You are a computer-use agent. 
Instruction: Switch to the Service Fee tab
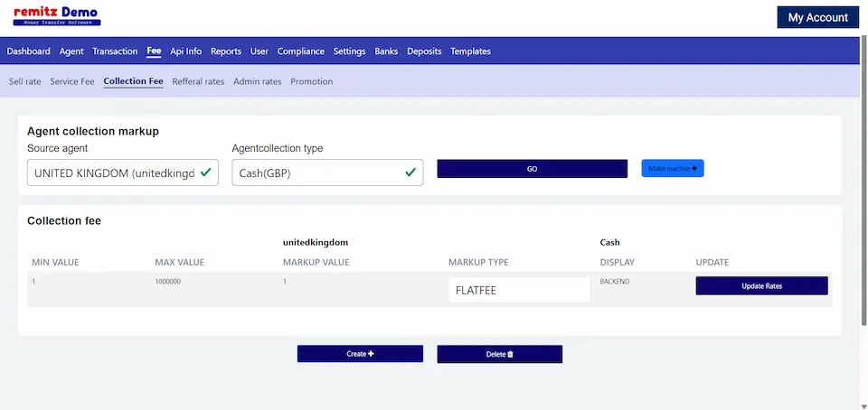[x=72, y=81]
